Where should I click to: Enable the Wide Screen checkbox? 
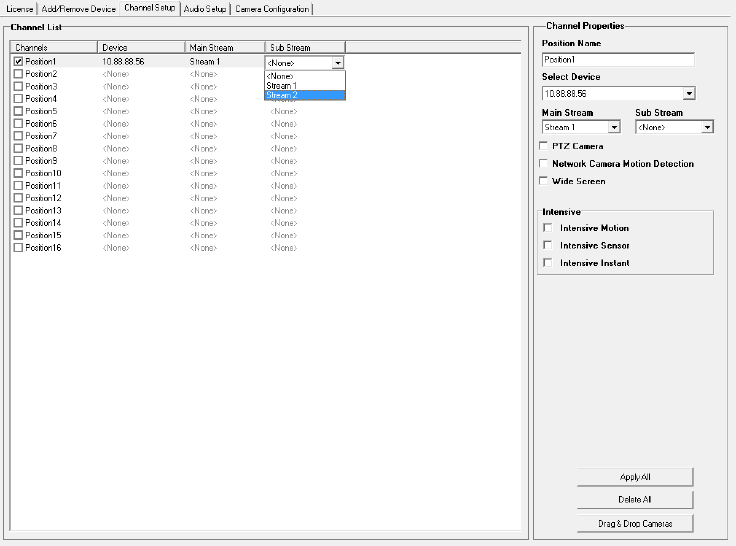[x=544, y=182]
